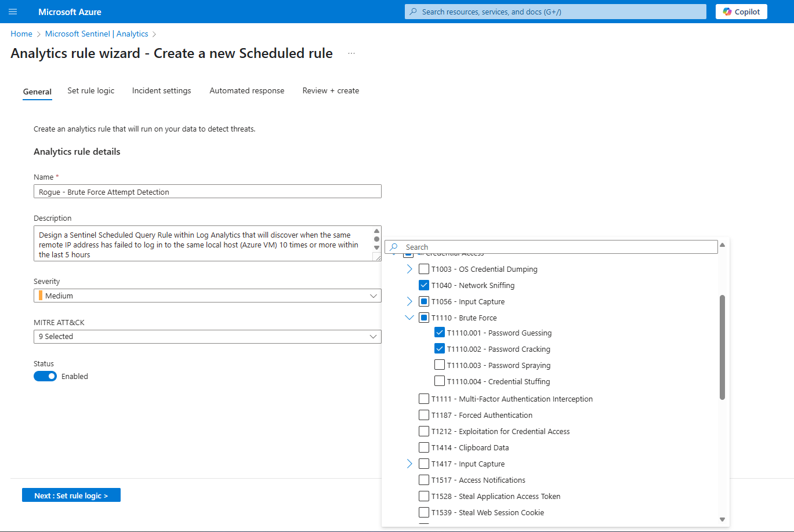
Task: Toggle T1056 - Input Capture checkbox
Action: coord(424,301)
